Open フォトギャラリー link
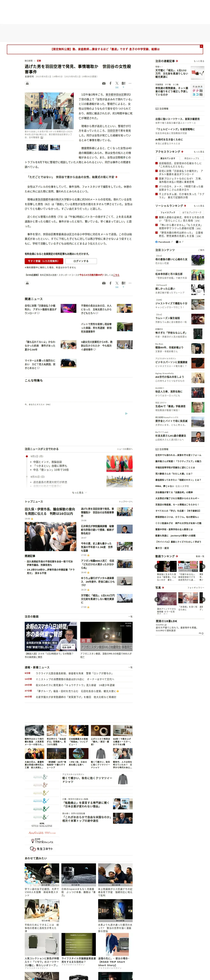Screen dimensions: 210x980 (x=196, y=588)
